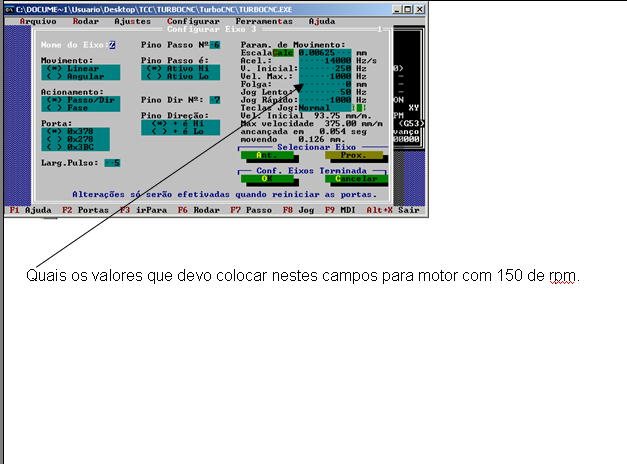Click the Pino Passo Nº field
This screenshot has width=627, height=464.
pyautogui.click(x=215, y=45)
